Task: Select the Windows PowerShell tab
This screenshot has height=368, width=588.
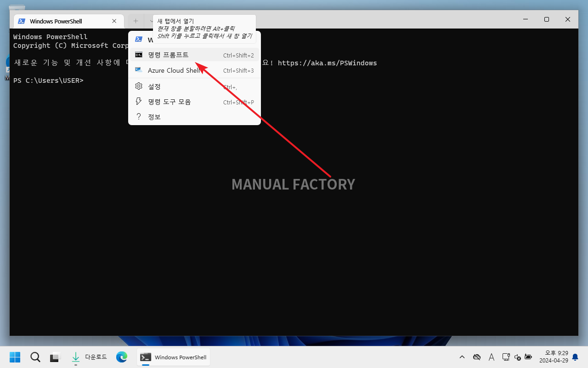Action: (69, 21)
